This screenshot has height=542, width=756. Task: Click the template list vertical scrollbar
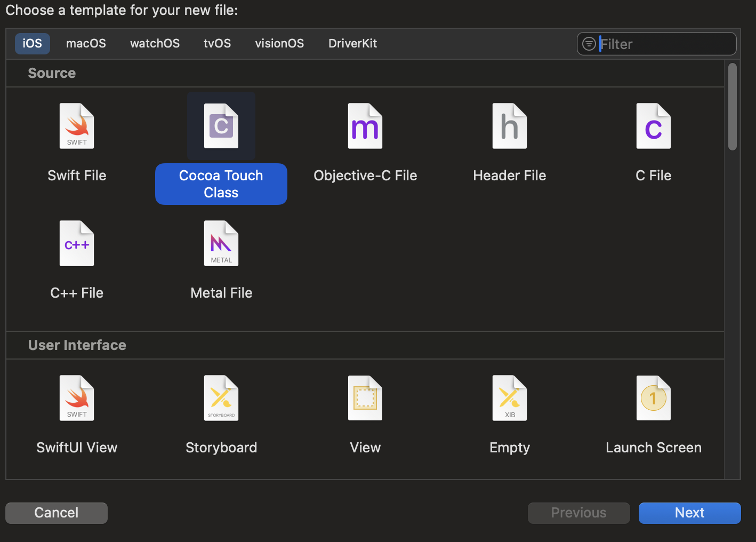coord(733,107)
